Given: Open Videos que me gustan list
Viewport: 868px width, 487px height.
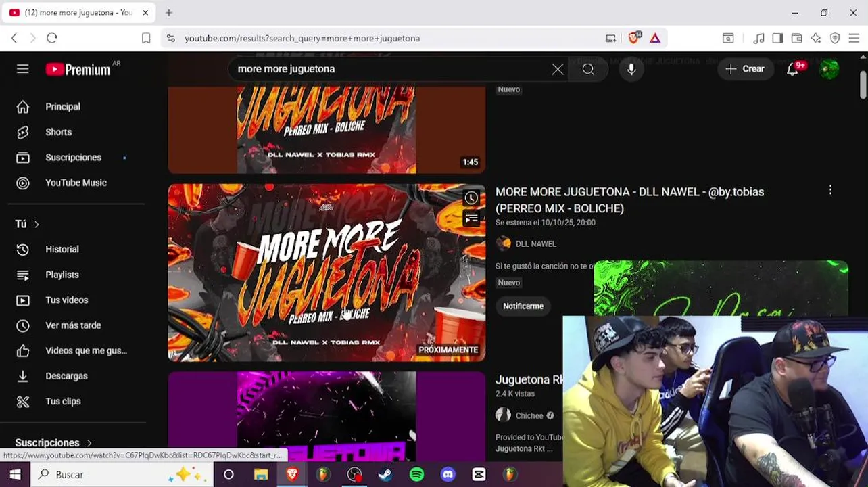Looking at the screenshot, I should (x=85, y=351).
